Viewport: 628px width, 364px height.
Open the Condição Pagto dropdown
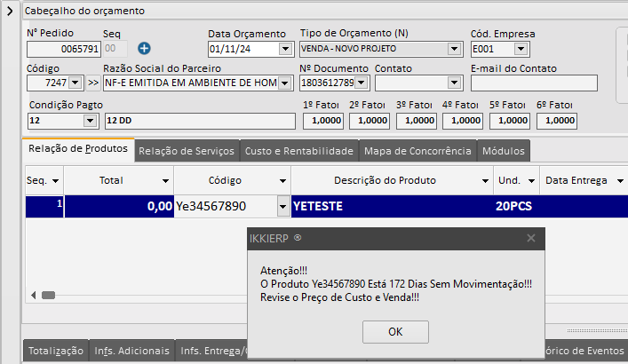pos(90,121)
